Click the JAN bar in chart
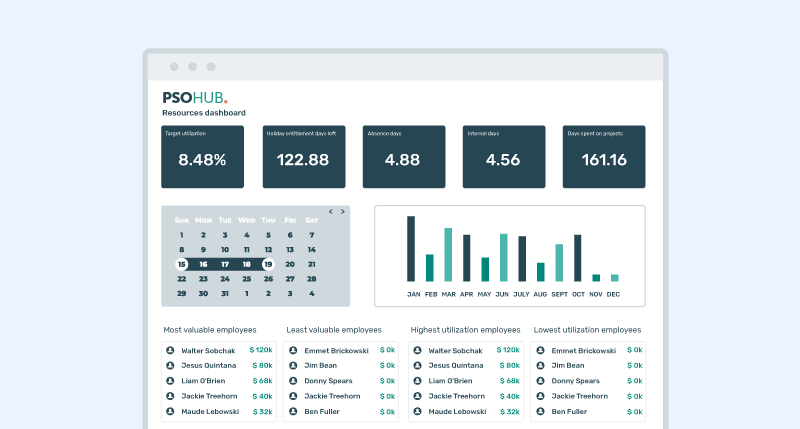Viewport: 800px width, 429px height. [411, 248]
